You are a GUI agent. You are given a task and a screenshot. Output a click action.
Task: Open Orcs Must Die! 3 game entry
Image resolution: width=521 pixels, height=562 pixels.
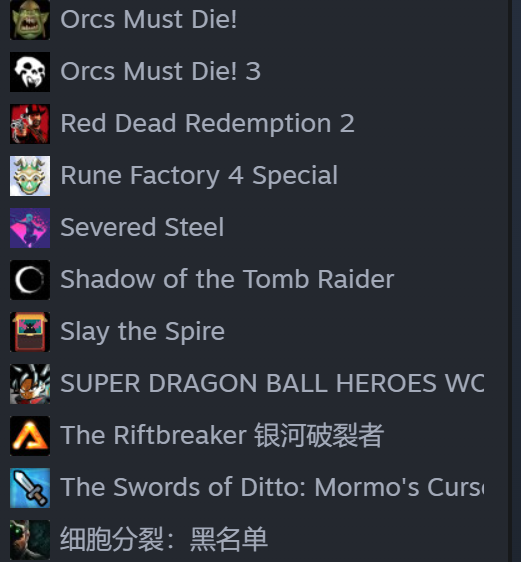pyautogui.click(x=160, y=71)
